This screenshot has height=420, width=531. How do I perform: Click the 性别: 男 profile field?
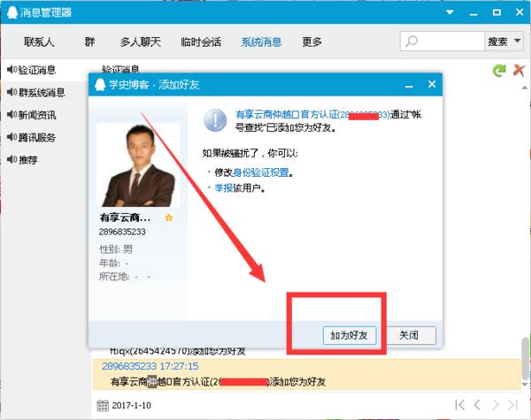pyautogui.click(x=116, y=249)
